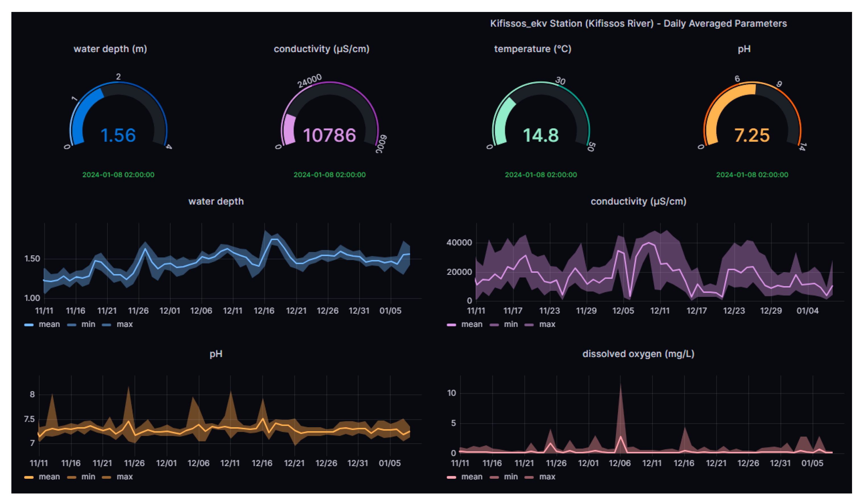
Task: Click the 7.25 pH gauge value
Action: click(752, 135)
